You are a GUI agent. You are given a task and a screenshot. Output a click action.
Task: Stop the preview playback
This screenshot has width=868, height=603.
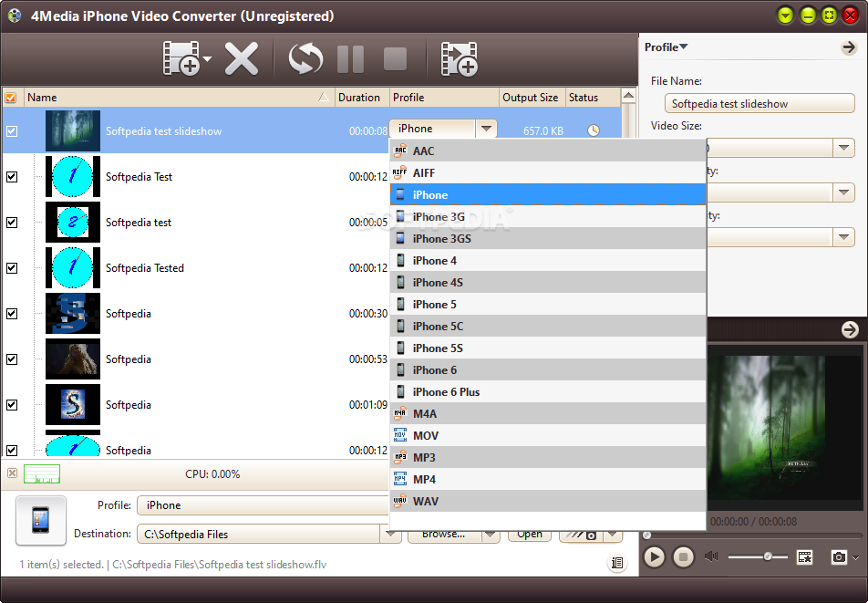tap(683, 557)
